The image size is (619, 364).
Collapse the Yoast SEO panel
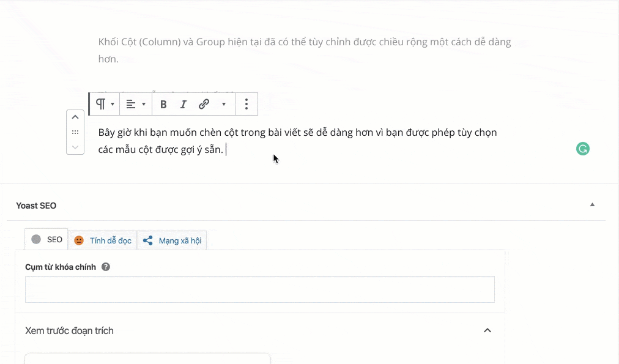(591, 205)
